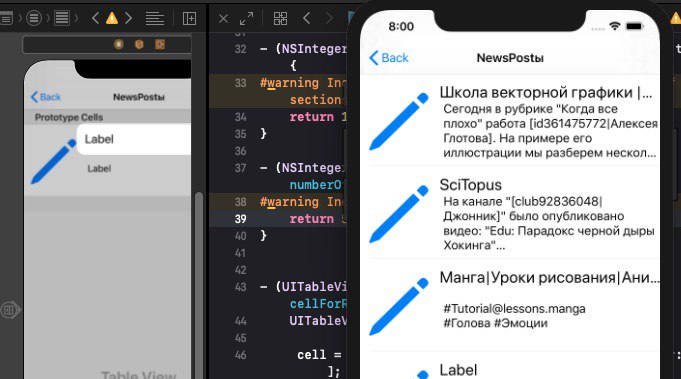
Task: Select the NewsPostы title in simulator
Action: 510,58
